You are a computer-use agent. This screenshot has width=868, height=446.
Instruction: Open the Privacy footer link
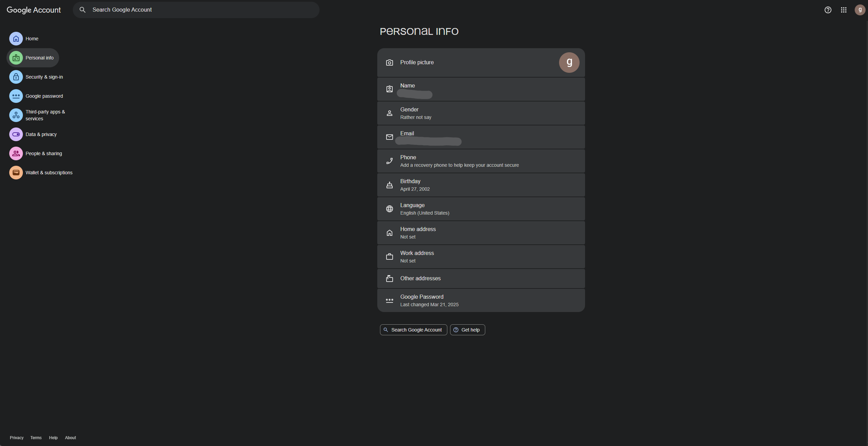pyautogui.click(x=16, y=438)
